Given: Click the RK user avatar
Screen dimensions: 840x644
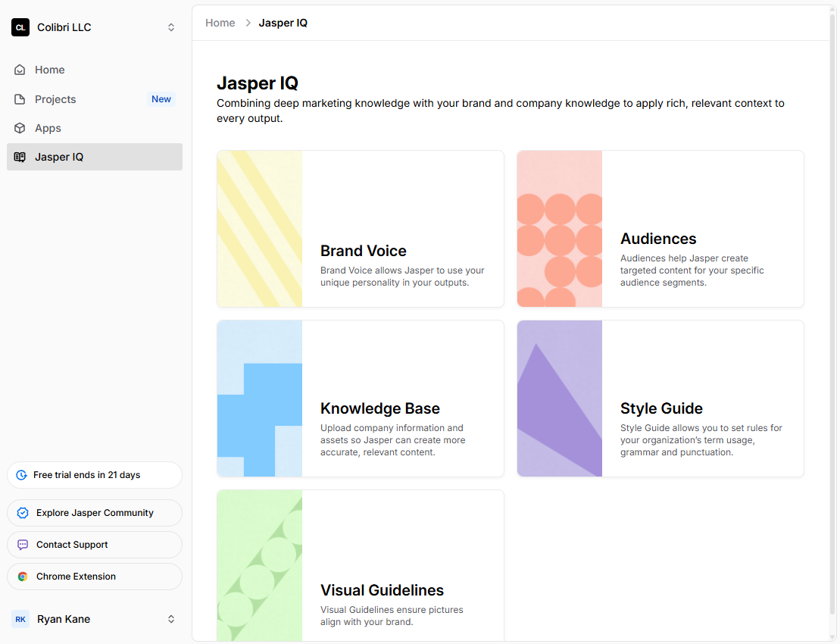Looking at the screenshot, I should click(20, 619).
